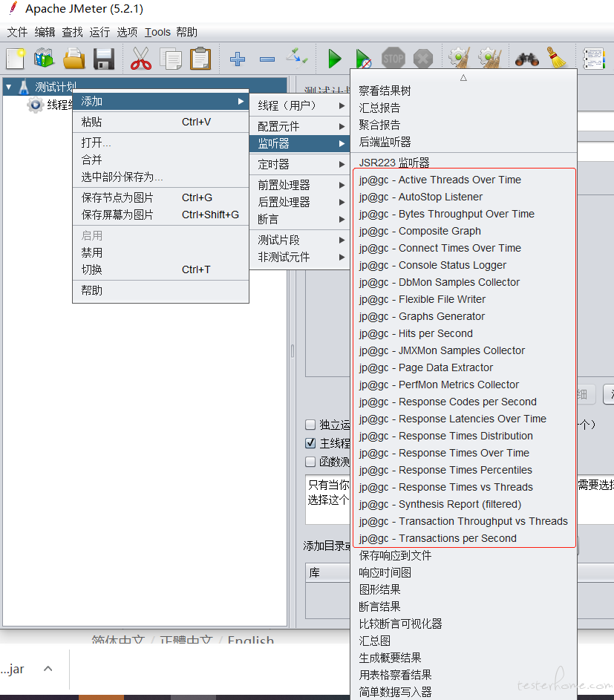
Task: Click the Cut scissors icon
Action: click(140, 59)
